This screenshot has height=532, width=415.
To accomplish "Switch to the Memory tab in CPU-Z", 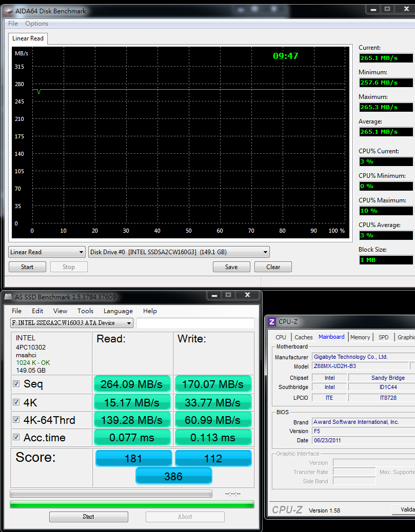I will point(360,337).
